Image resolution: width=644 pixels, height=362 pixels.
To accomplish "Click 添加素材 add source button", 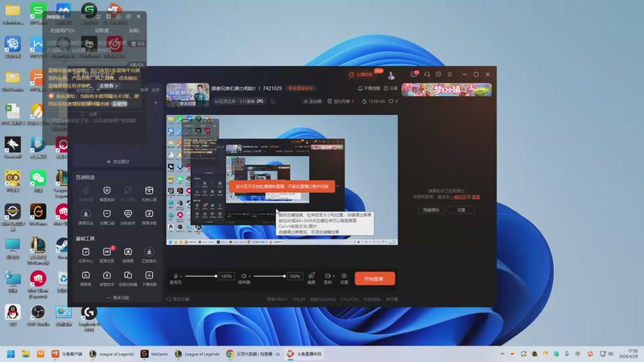I will tap(118, 162).
